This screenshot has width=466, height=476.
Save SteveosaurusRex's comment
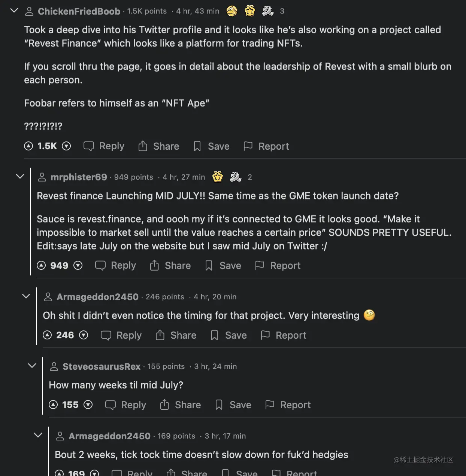[233, 405]
